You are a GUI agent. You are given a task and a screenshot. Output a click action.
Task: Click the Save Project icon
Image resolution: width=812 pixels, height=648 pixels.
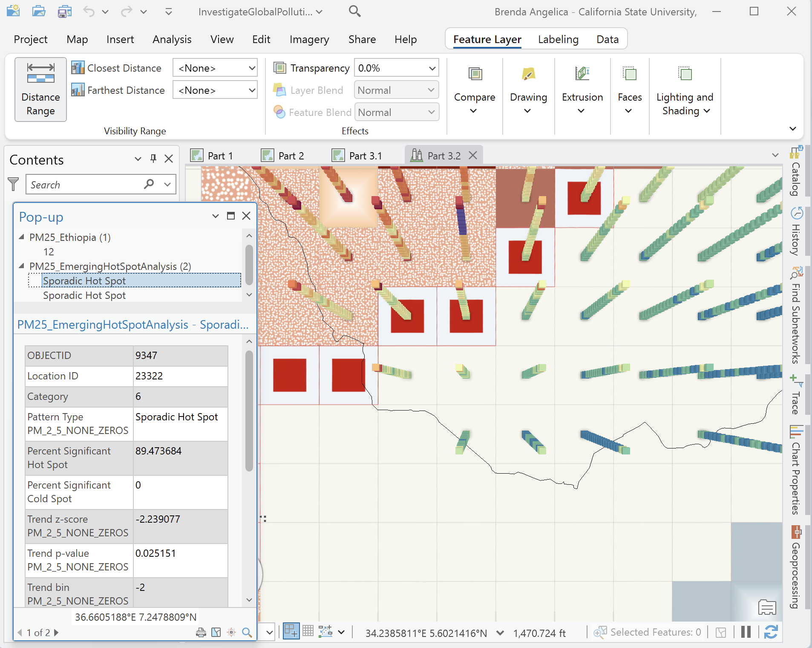(x=64, y=11)
